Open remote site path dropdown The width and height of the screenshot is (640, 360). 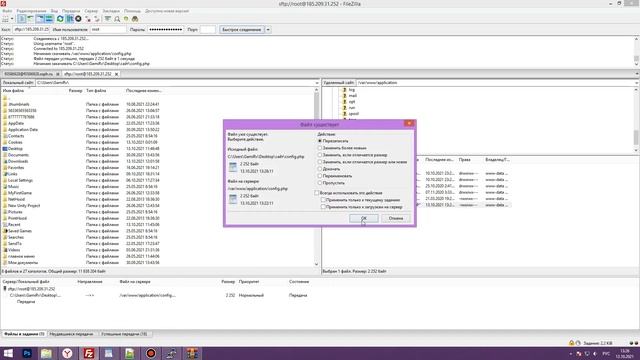click(637, 83)
